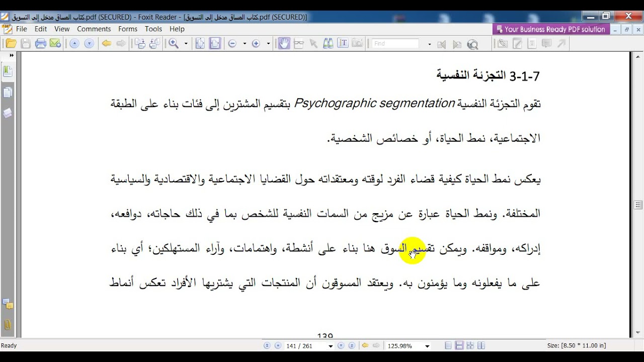This screenshot has height=362, width=644.
Task: Click the status bar previous page button
Action: (278, 346)
